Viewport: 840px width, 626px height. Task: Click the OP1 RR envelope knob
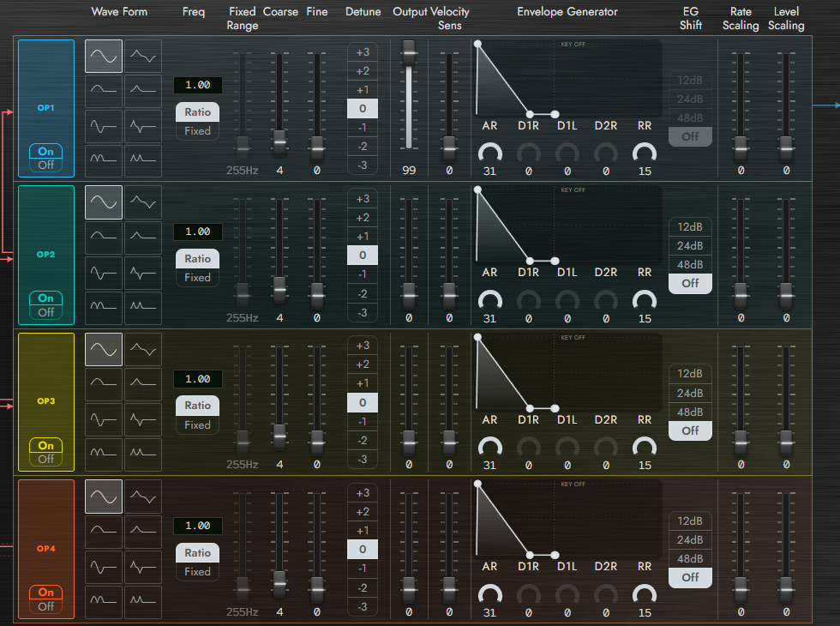[x=645, y=153]
